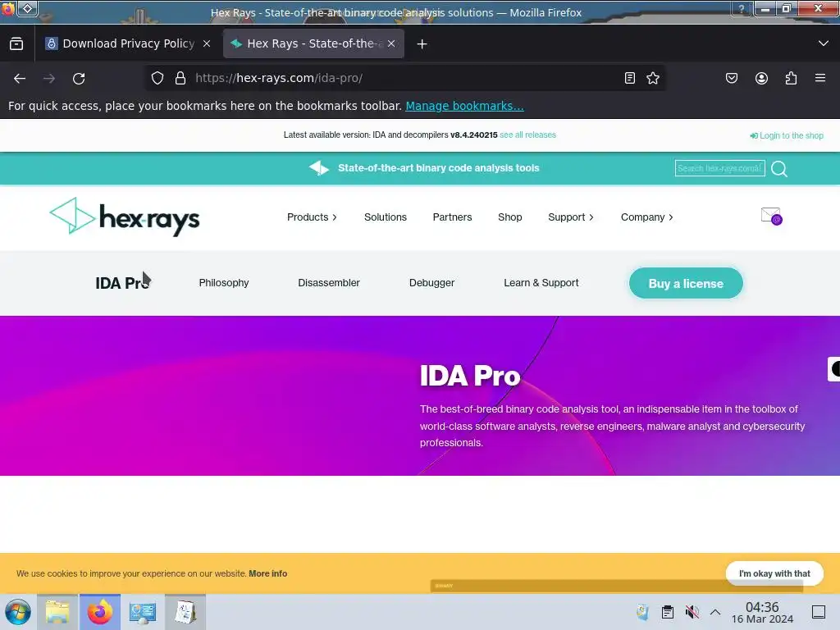Switch to Download Privacy Policy tab

pos(129,44)
